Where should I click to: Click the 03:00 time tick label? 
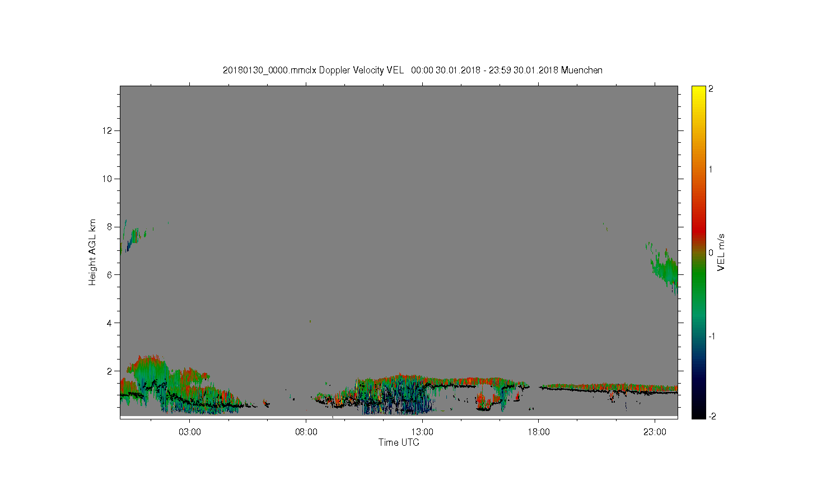[190, 432]
